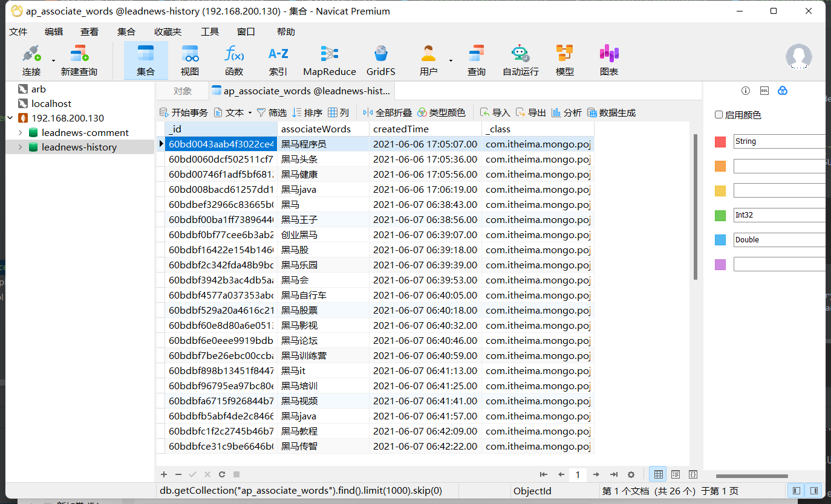
Task: Open the 收藏夹 (Favorites) menu
Action: tap(168, 32)
